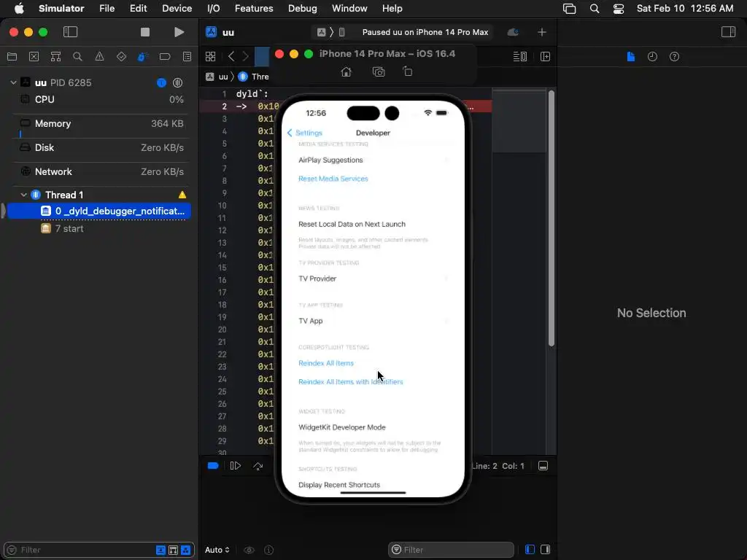Collapse the uu PID 6285 process
Viewport: 747px width, 560px height.
(x=13, y=82)
